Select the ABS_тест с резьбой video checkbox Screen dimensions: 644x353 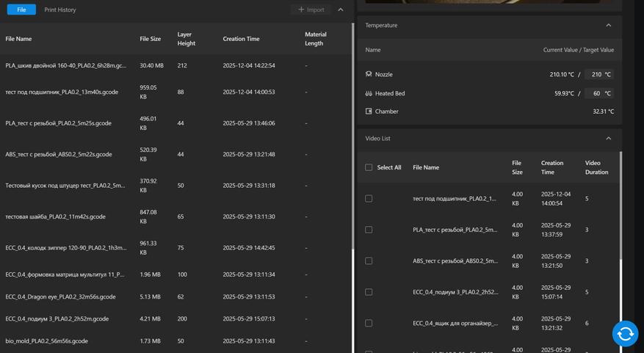pyautogui.click(x=369, y=261)
